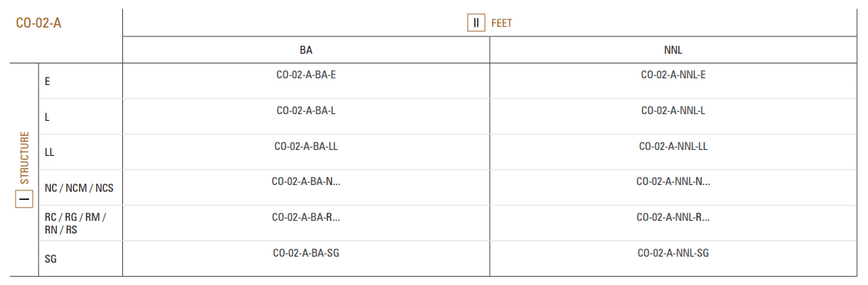Image resolution: width=868 pixels, height=285 pixels.
Task: Select the NNL column header
Action: (x=673, y=50)
